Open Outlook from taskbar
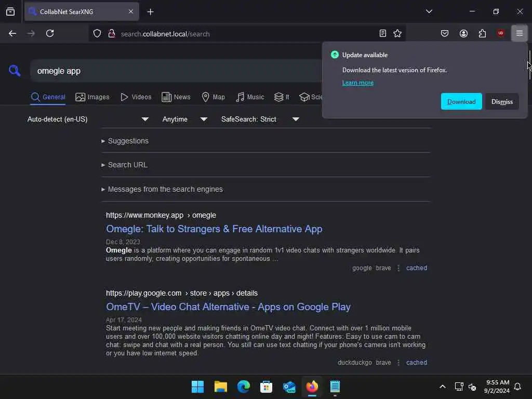The width and height of the screenshot is (532, 399). pyautogui.click(x=289, y=387)
